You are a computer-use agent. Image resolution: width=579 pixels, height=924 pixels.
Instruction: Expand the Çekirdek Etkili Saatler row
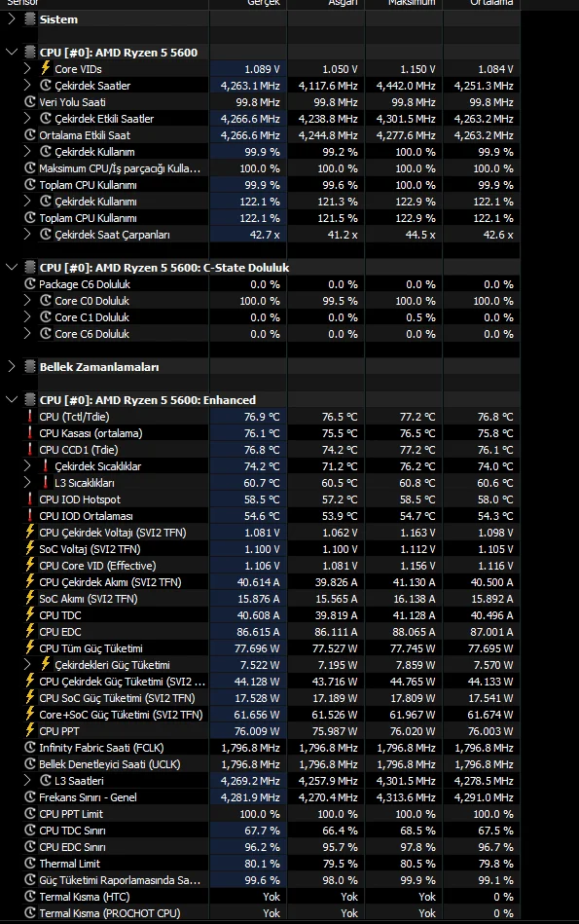(27, 119)
